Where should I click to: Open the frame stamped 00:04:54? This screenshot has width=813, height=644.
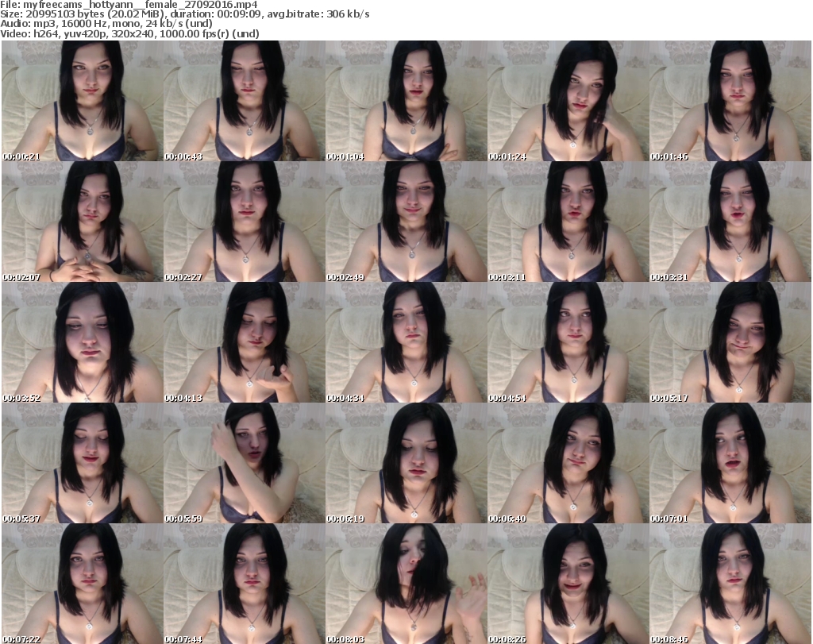point(568,342)
